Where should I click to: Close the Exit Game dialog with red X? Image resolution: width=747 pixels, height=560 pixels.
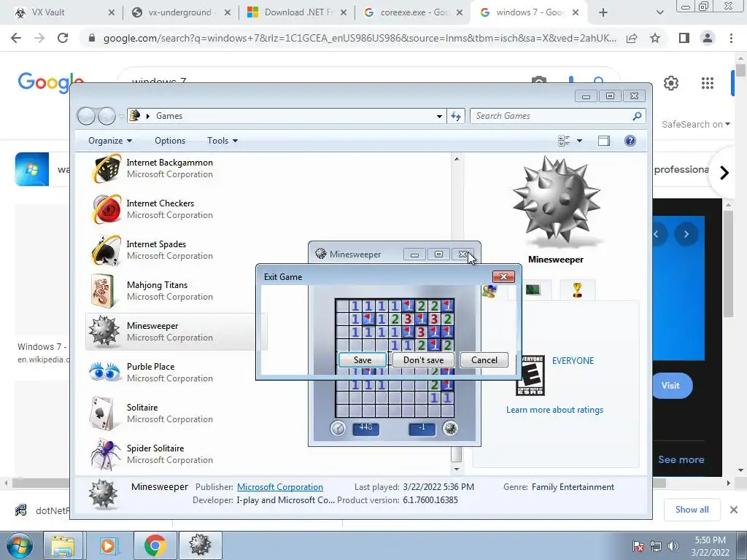tap(503, 276)
